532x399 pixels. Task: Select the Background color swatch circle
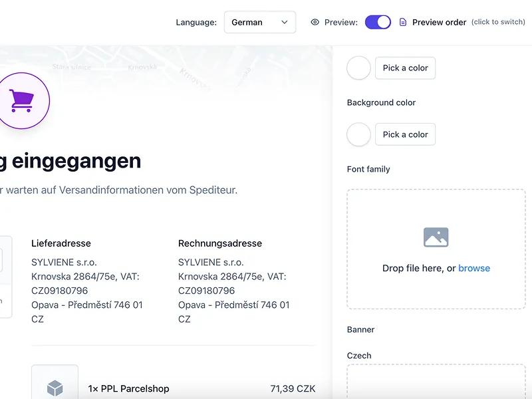[358, 134]
